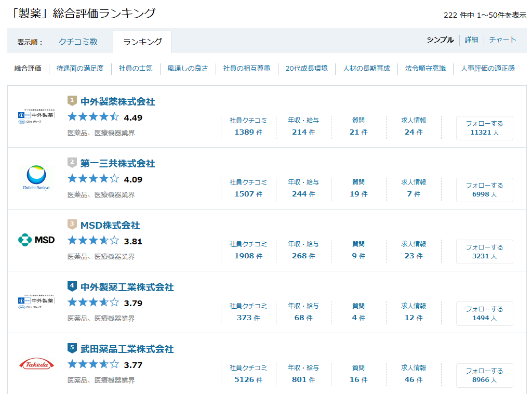
Task: View the 214 件 salary entries
Action: click(x=303, y=132)
